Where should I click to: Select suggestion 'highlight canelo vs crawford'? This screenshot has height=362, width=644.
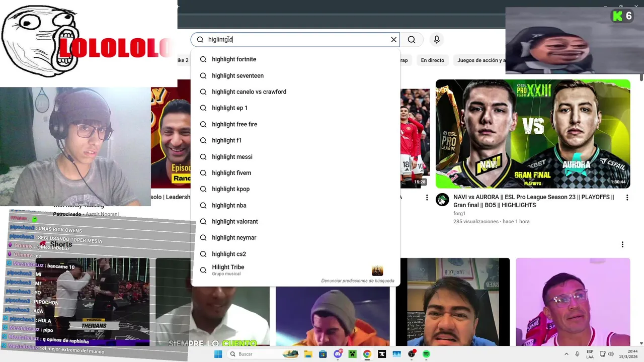tap(295, 92)
